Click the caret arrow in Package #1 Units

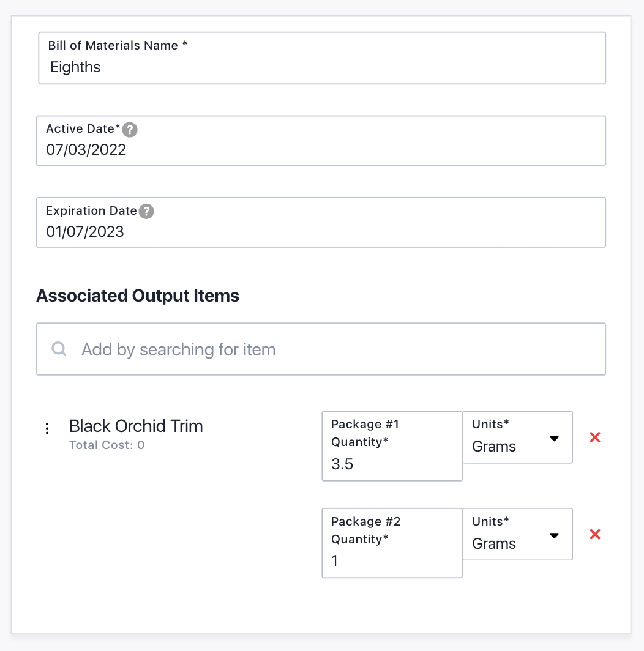click(555, 439)
